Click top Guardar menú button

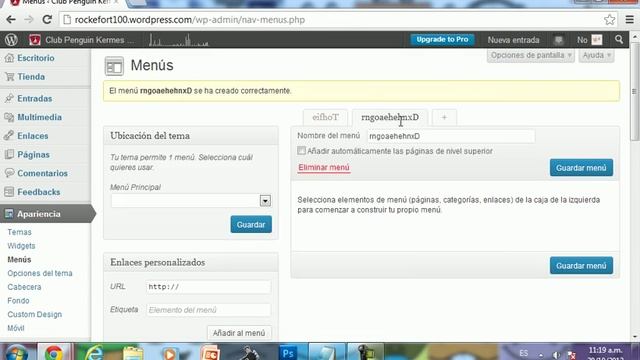click(581, 168)
